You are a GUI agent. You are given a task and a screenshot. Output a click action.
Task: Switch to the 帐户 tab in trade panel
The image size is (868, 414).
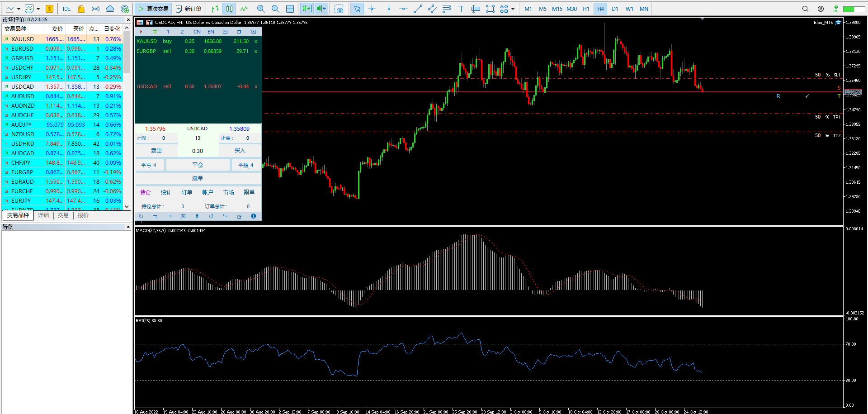(208, 192)
